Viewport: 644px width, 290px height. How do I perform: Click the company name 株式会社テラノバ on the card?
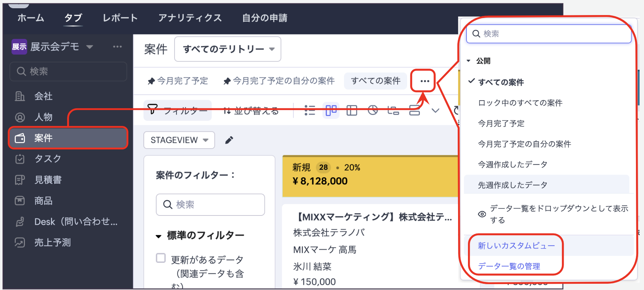click(329, 233)
